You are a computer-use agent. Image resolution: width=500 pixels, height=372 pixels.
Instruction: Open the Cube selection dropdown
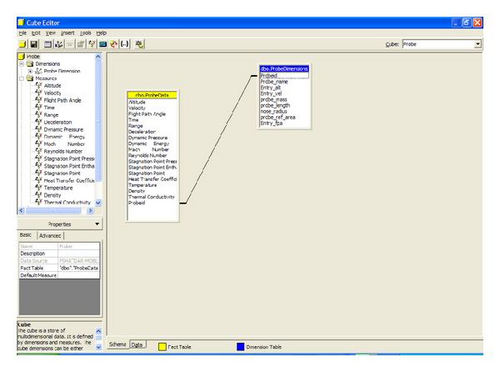click(478, 44)
